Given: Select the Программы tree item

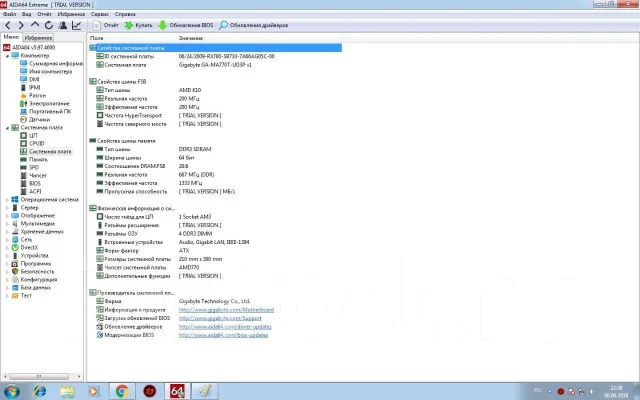Looking at the screenshot, I should click(31, 264).
